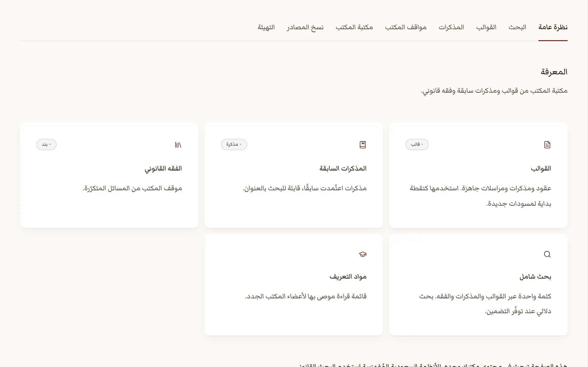
Task: Click the بند count badge
Action: pyautogui.click(x=46, y=144)
